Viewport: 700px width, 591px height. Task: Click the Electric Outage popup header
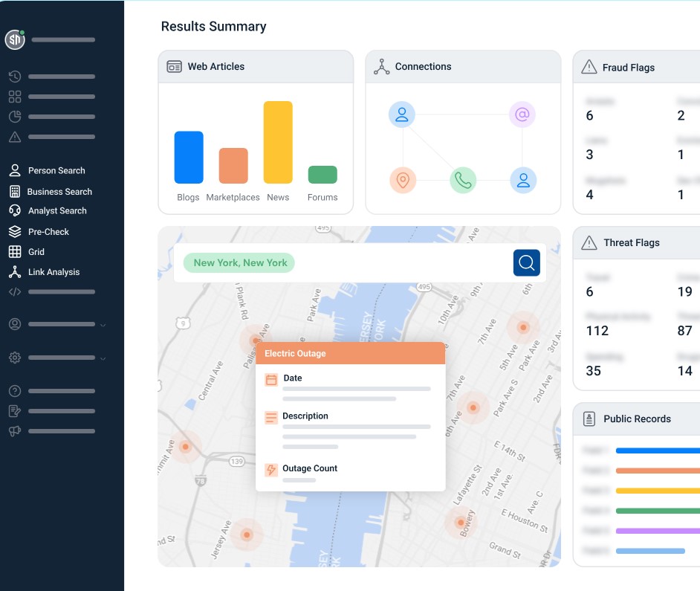coord(350,353)
